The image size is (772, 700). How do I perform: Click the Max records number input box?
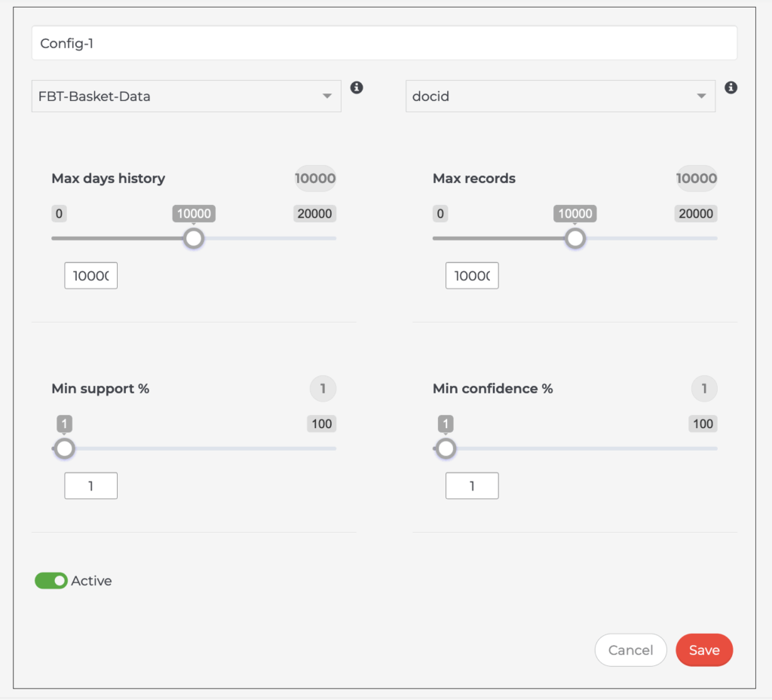(472, 276)
